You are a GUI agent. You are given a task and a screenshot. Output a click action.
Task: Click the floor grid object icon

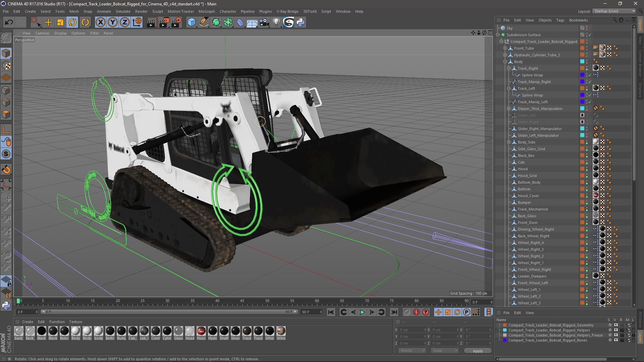tap(252, 22)
